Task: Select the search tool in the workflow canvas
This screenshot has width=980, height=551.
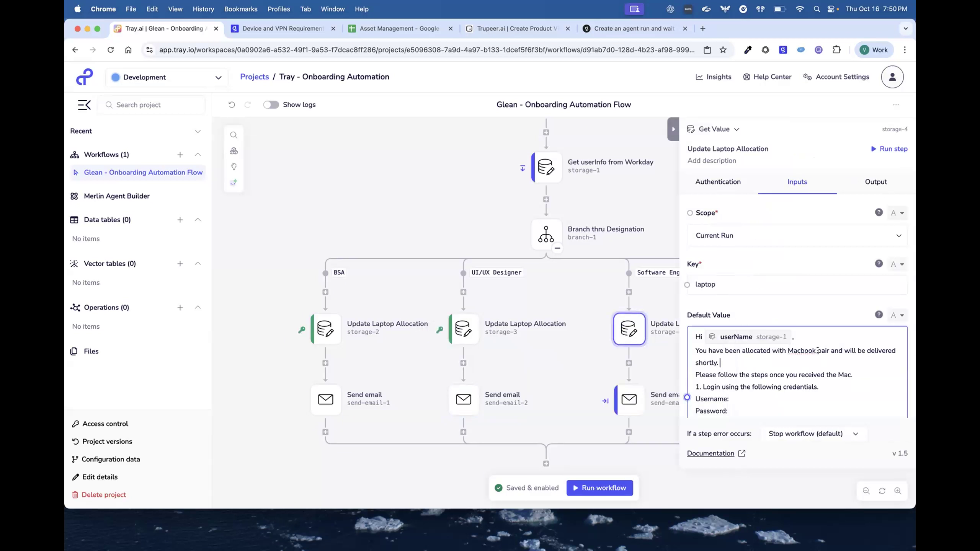Action: point(234,135)
